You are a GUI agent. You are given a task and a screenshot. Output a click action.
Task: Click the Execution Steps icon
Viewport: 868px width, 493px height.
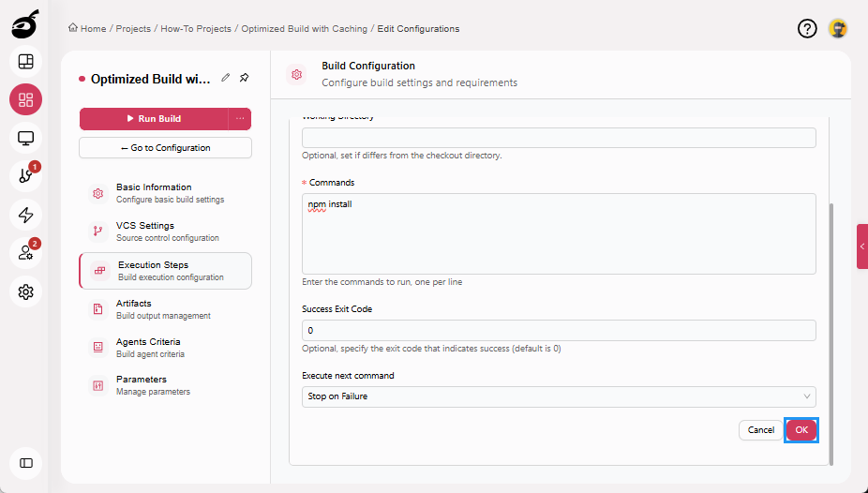[x=99, y=271]
